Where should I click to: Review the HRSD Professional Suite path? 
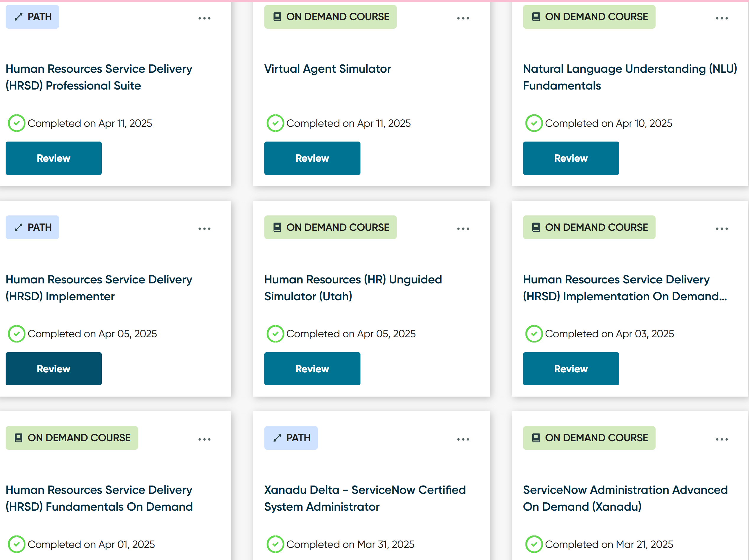click(54, 158)
